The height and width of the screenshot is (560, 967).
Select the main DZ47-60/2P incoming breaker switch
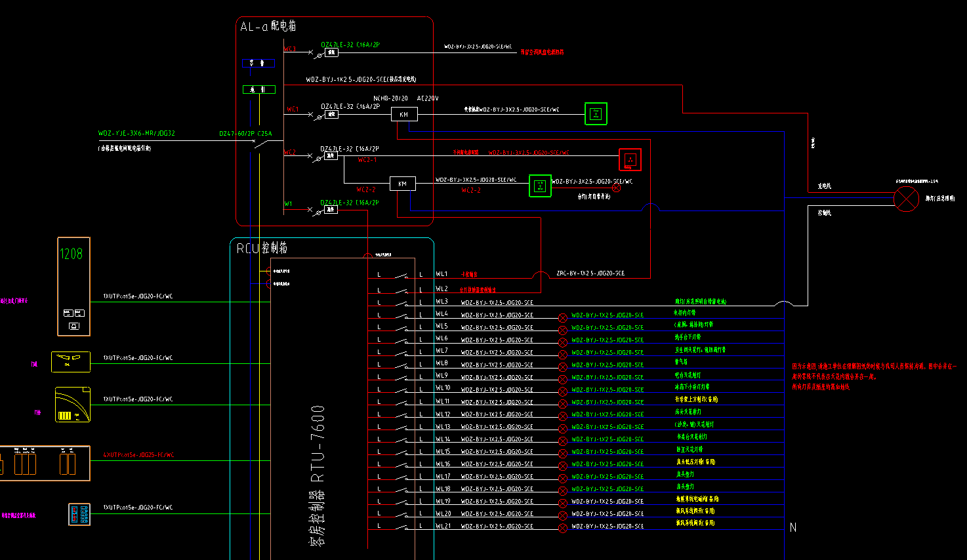[260, 142]
